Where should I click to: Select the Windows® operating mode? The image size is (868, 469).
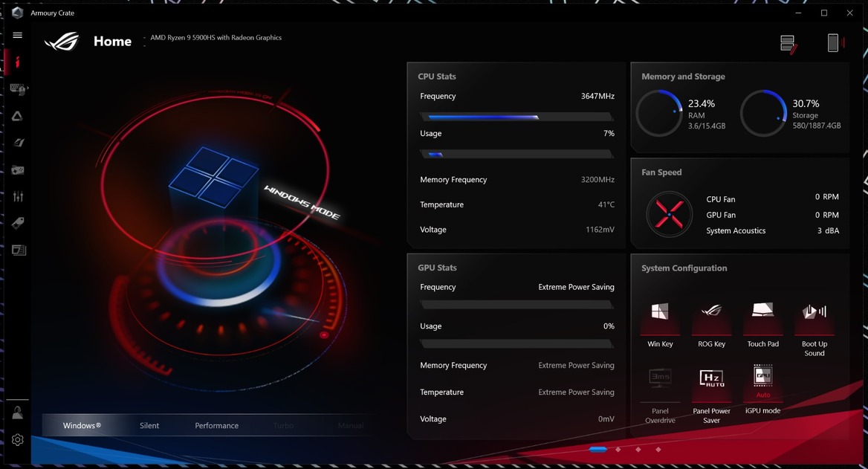coord(82,425)
